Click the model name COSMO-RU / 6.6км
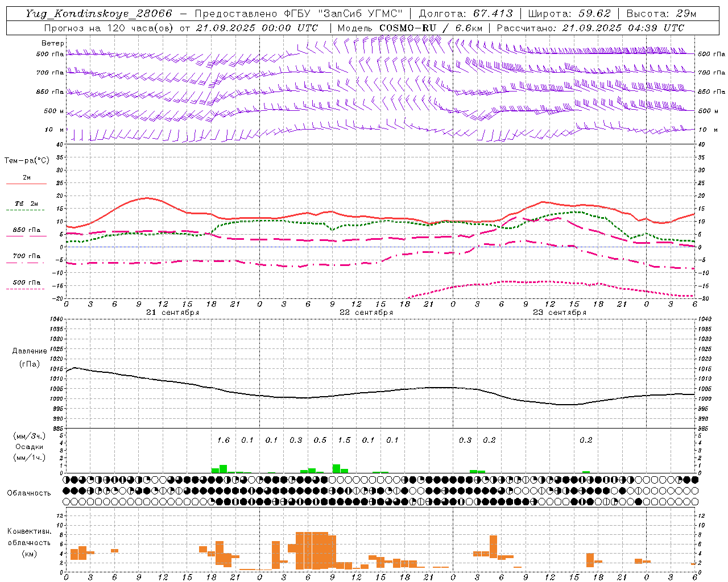The image size is (728, 582). [x=431, y=28]
